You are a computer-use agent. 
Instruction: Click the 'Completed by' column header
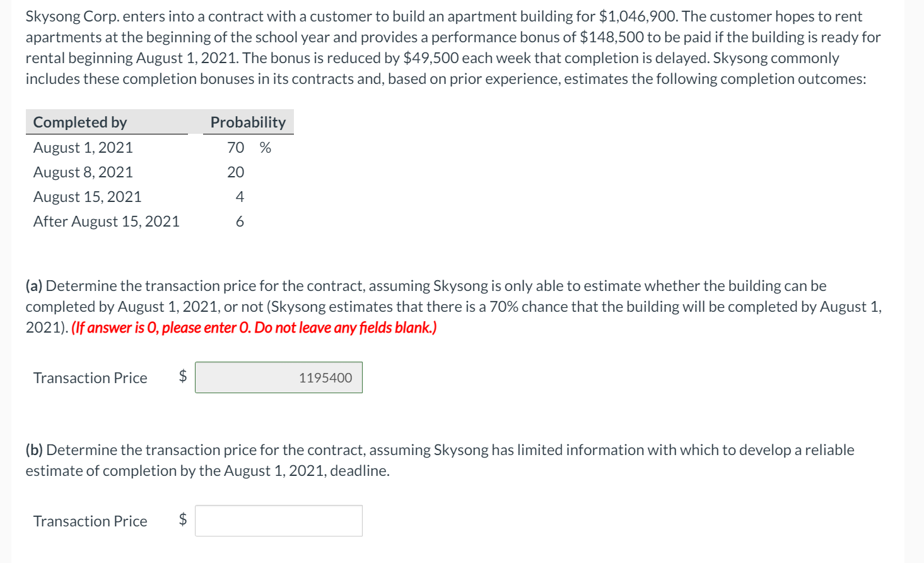[x=80, y=122]
